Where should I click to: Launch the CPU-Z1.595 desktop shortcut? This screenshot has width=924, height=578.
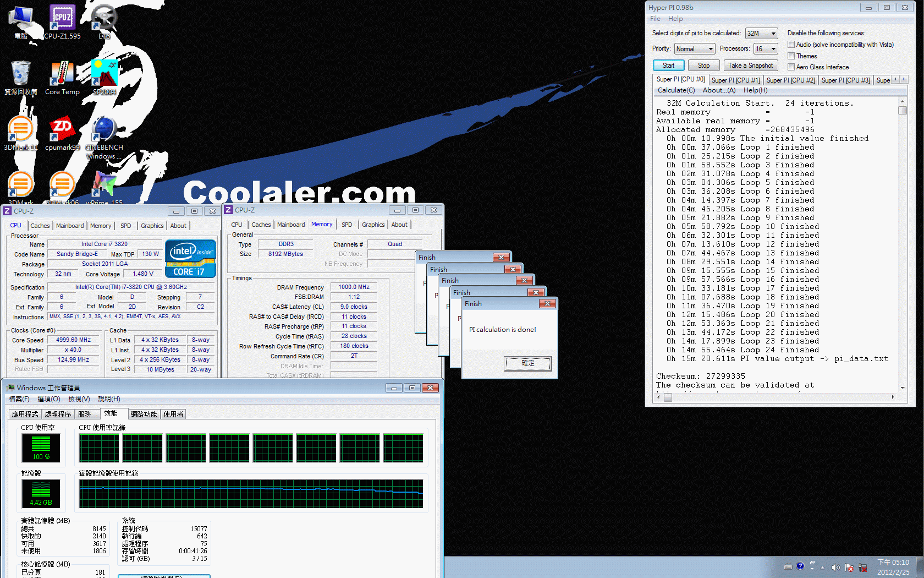click(x=62, y=21)
